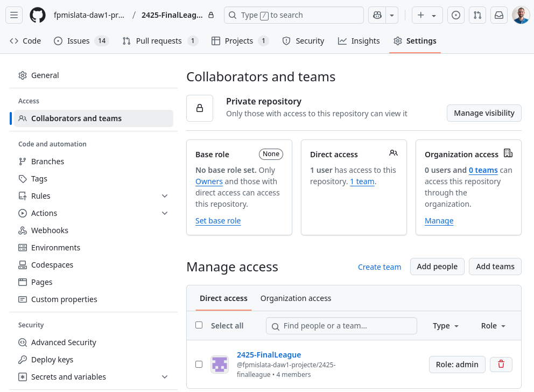
Task: Open General settings in sidebar
Action: point(93,75)
